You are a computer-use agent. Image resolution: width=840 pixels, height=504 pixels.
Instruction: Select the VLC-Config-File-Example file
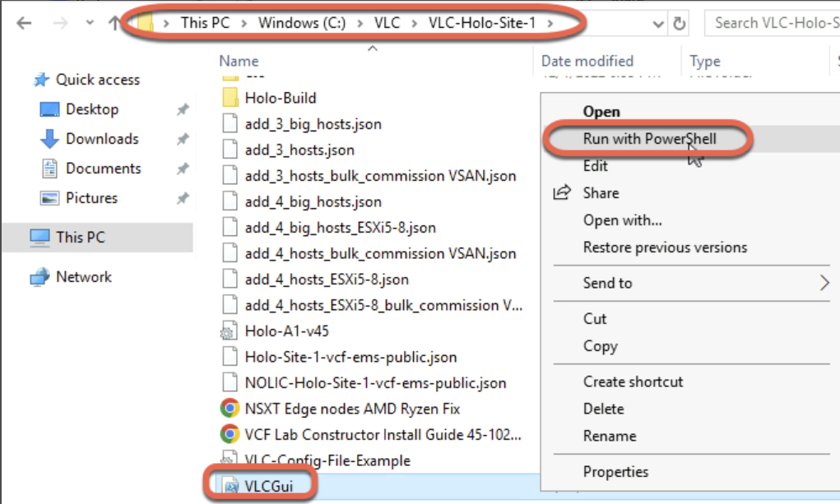coord(327,460)
